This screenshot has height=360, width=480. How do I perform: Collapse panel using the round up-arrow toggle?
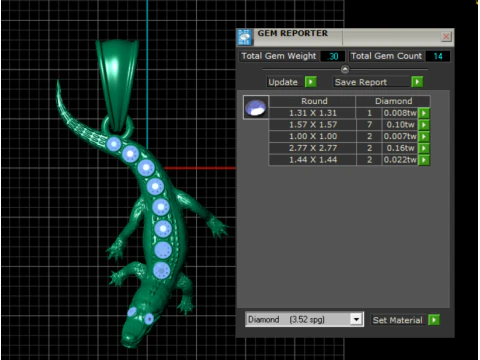345,69
